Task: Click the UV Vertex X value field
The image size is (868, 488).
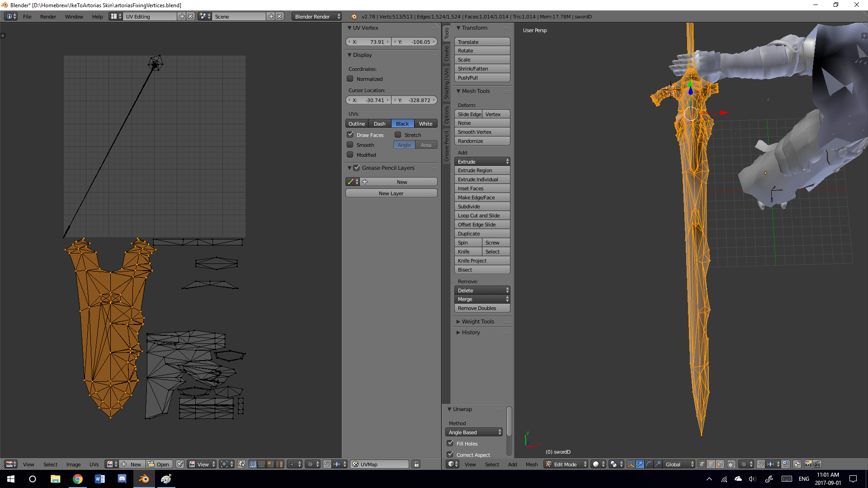Action: coord(368,42)
